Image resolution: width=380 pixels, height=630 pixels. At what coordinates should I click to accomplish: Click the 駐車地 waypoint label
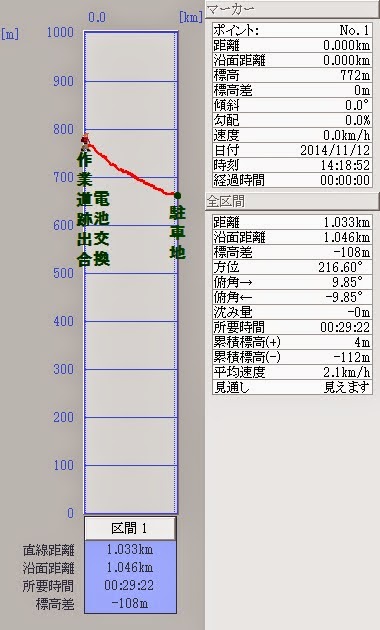177,232
